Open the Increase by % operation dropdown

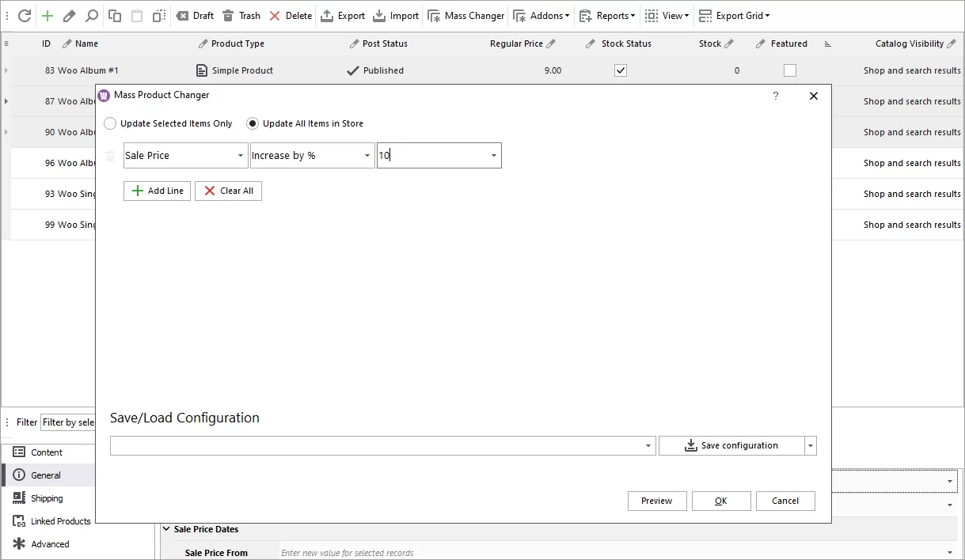[x=367, y=156]
